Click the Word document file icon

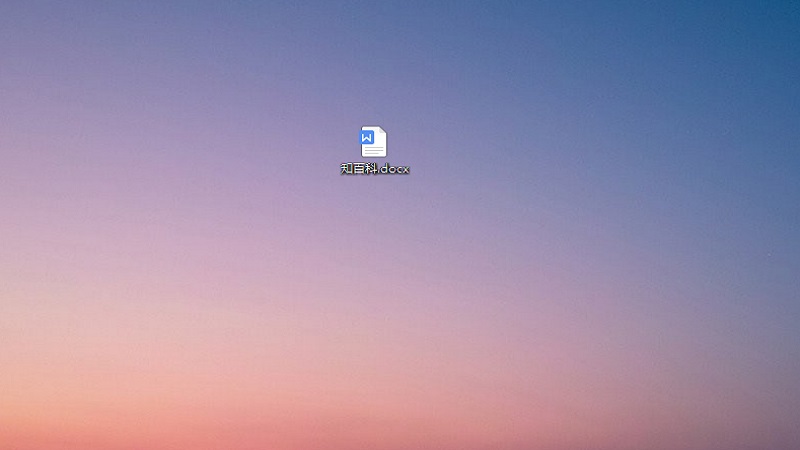[x=374, y=142]
